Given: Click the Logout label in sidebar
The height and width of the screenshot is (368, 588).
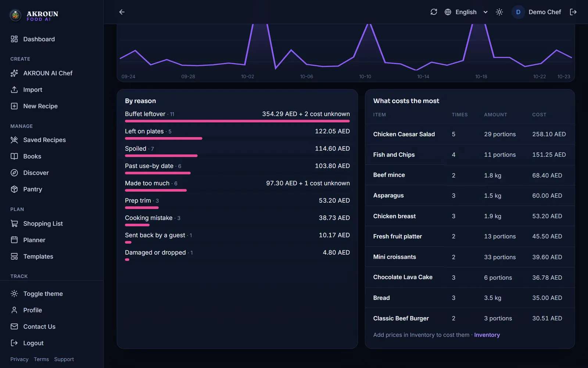Looking at the screenshot, I should pos(33,343).
